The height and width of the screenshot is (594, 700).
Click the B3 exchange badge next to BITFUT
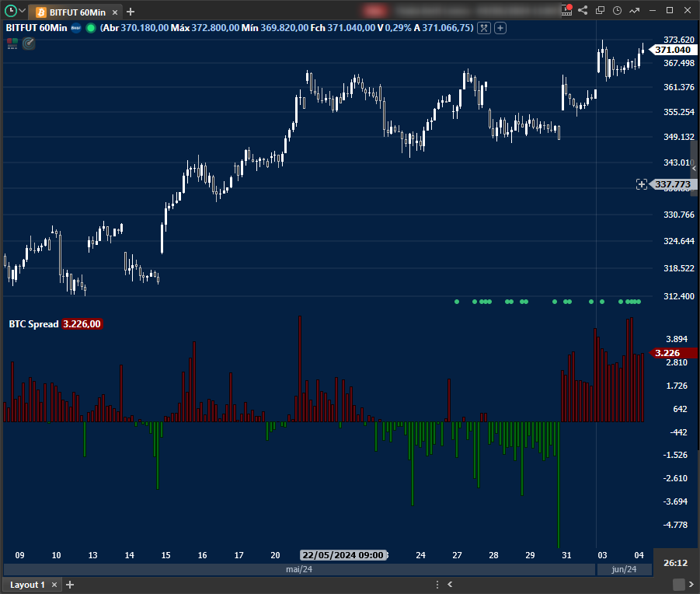(x=76, y=28)
